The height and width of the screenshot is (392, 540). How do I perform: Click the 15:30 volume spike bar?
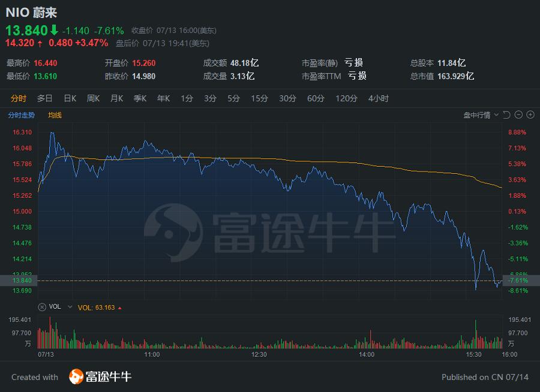476,334
